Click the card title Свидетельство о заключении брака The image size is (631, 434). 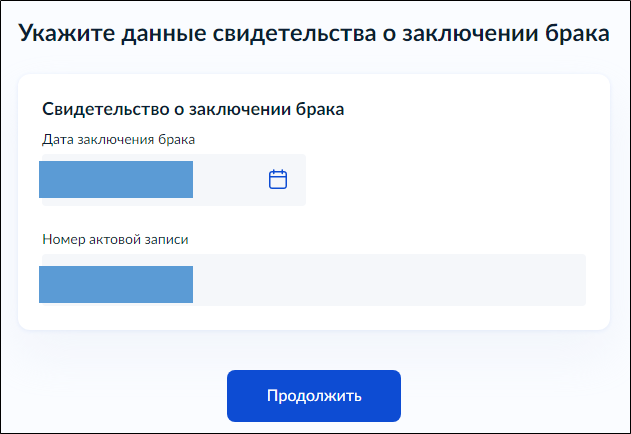coord(193,109)
